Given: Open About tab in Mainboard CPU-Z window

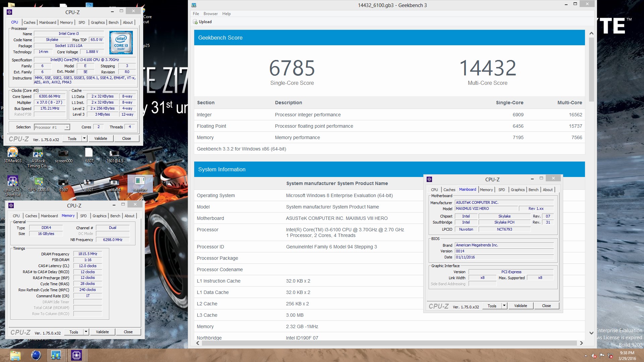Looking at the screenshot, I should [548, 190].
